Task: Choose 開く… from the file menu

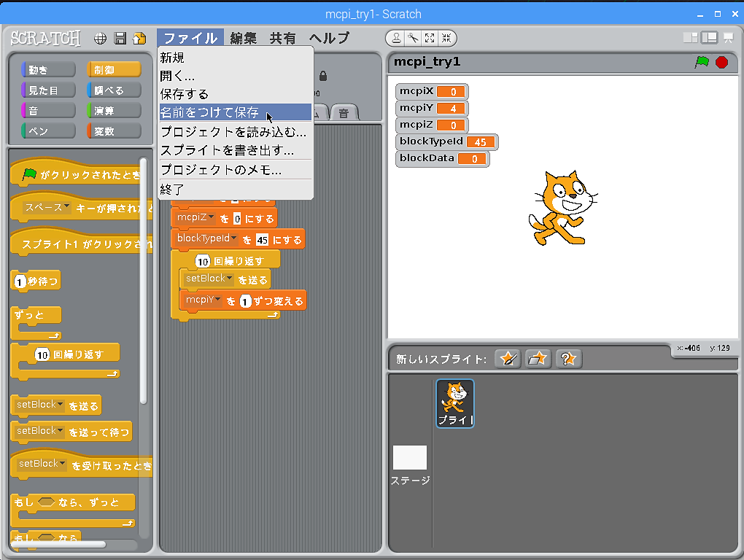Action: point(236,76)
